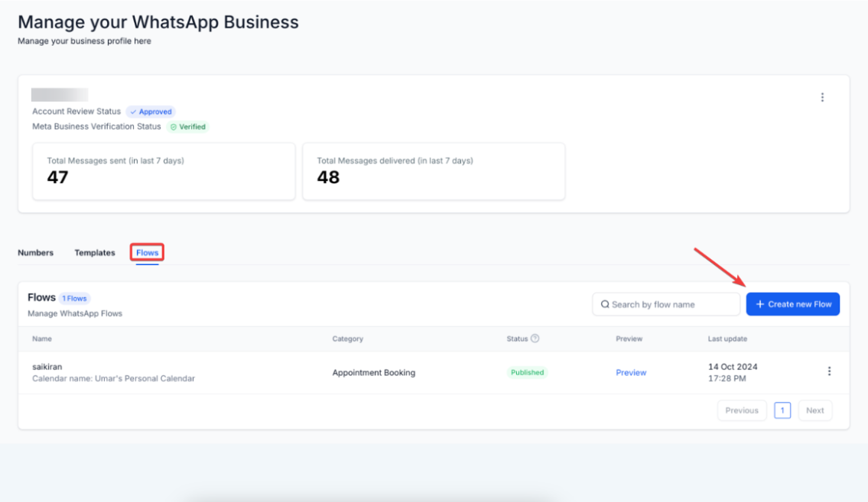The height and width of the screenshot is (502, 868).
Task: Click the Published status badge
Action: point(526,373)
